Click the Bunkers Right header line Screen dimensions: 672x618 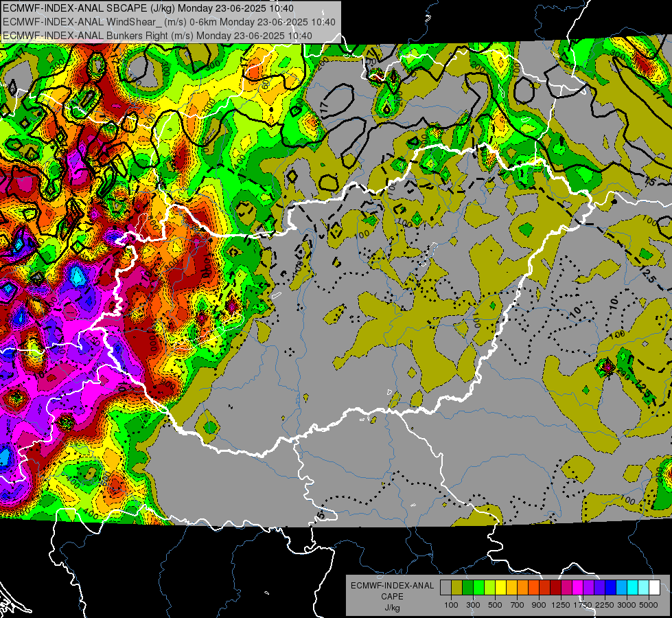point(157,36)
